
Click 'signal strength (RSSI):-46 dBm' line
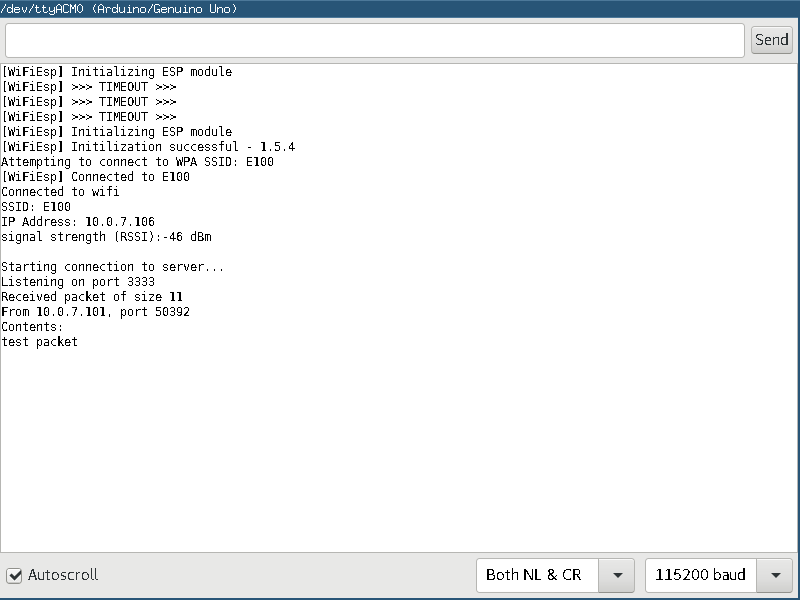pyautogui.click(x=107, y=237)
